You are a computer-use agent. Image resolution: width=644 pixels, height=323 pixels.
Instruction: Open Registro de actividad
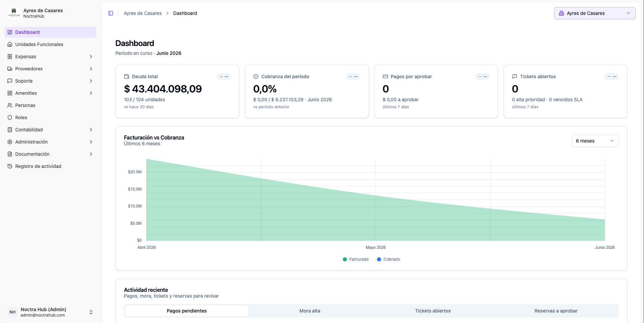[50, 166]
